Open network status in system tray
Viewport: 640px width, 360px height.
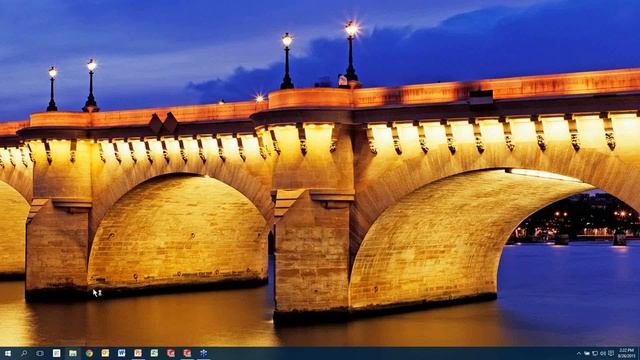[595, 353]
